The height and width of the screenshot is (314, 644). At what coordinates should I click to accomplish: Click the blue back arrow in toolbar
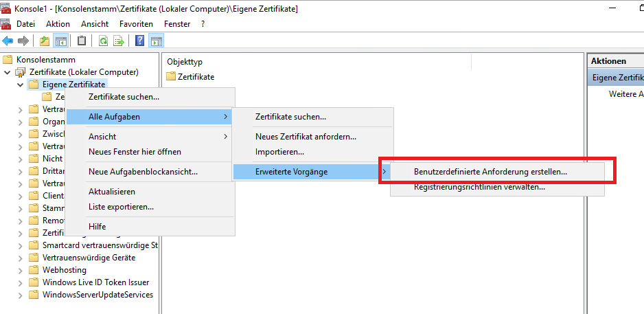(8, 41)
